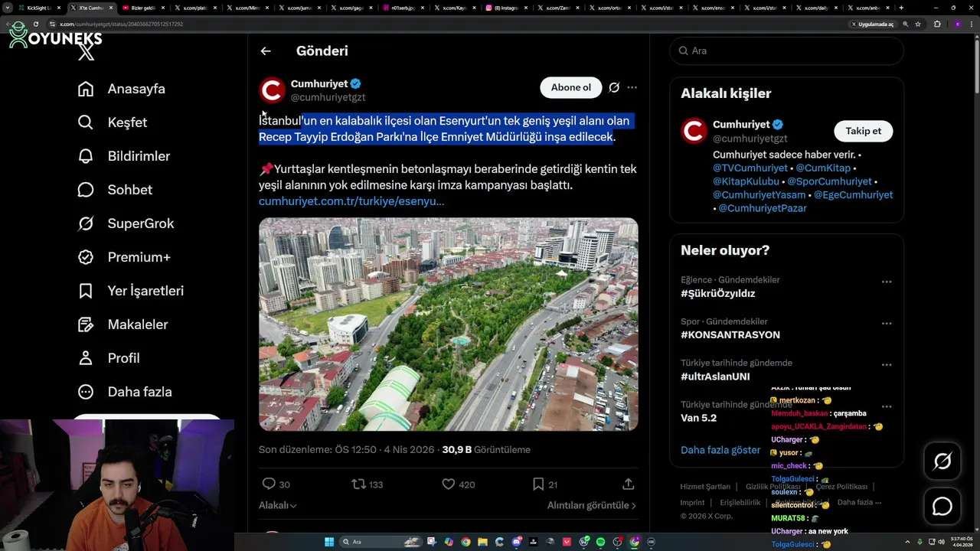Open Van 5.2 trending topic
This screenshot has width=980, height=551.
698,418
